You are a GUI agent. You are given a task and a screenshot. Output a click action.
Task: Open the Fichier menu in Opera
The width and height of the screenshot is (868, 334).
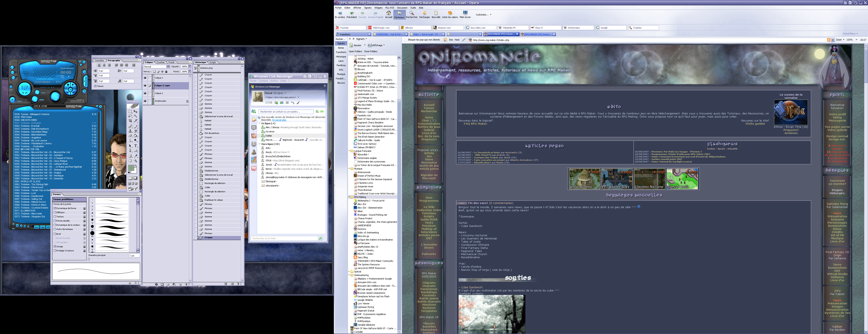point(338,8)
